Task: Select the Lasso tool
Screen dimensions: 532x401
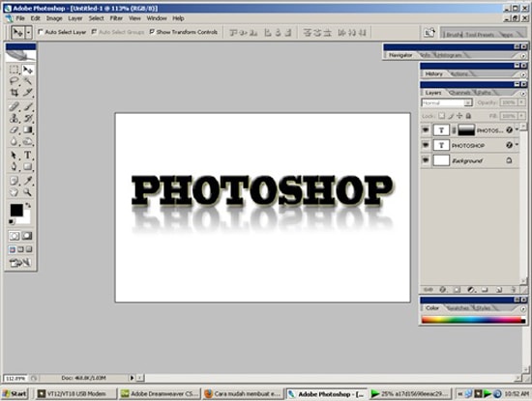Action: [14, 81]
